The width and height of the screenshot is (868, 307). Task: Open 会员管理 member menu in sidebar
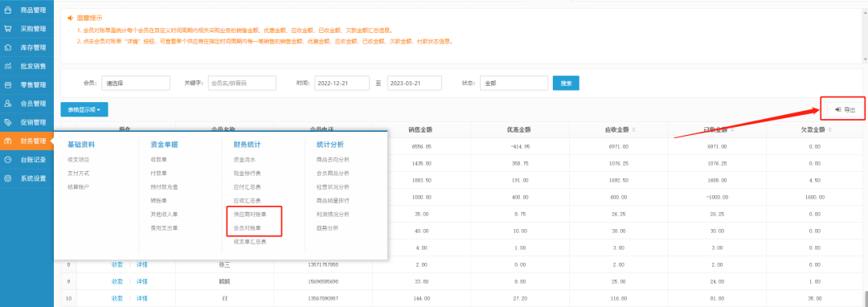pyautogui.click(x=27, y=104)
